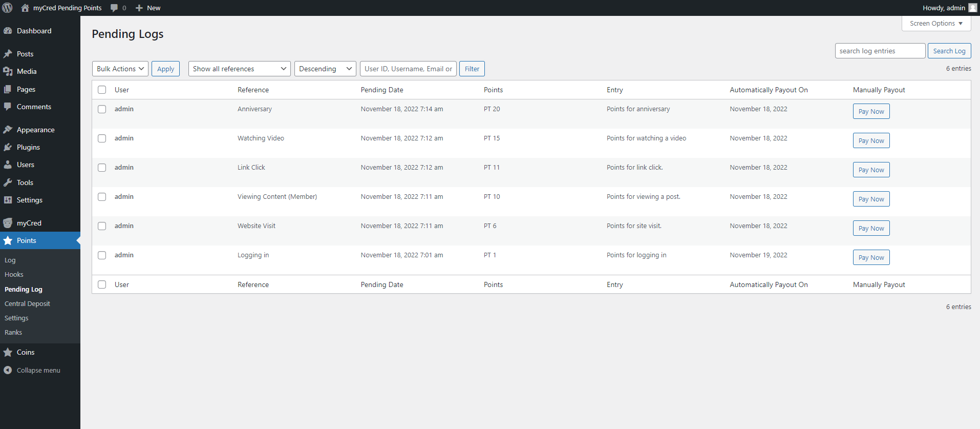980x429 pixels.
Task: Click the Search Log button
Action: [949, 51]
